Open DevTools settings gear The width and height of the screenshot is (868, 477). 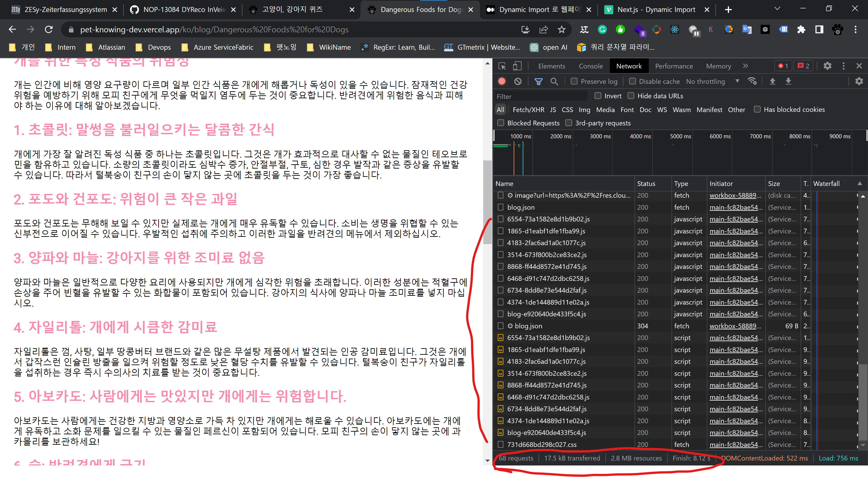point(827,66)
